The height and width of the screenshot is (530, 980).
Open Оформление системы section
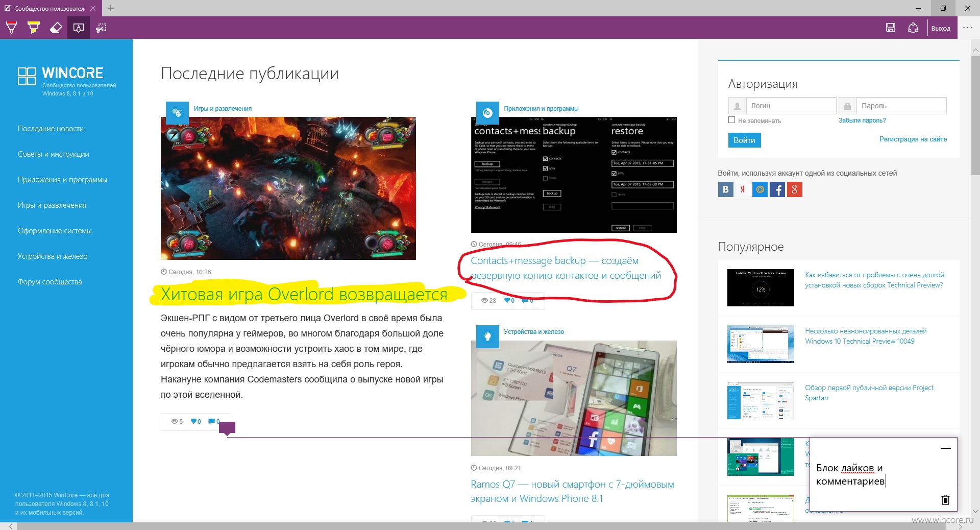(x=55, y=231)
